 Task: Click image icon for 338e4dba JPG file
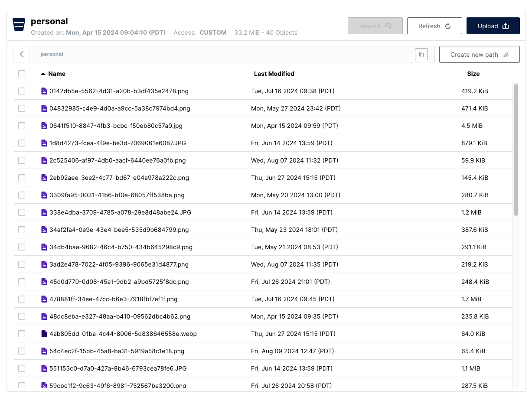44,212
